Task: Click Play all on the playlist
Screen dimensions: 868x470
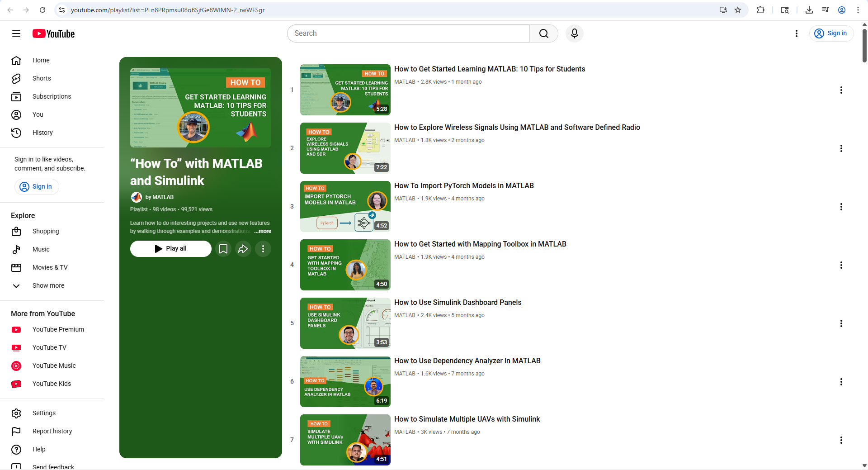Action: click(171, 248)
